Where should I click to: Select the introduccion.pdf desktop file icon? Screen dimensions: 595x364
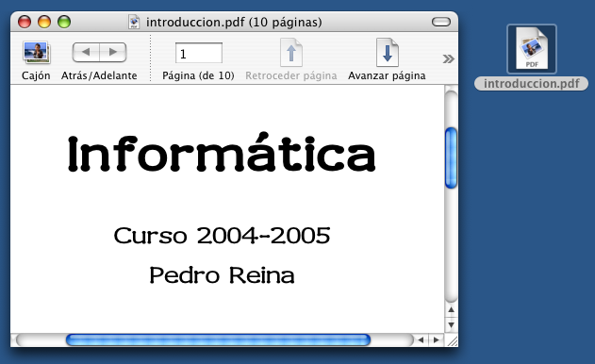(532, 49)
